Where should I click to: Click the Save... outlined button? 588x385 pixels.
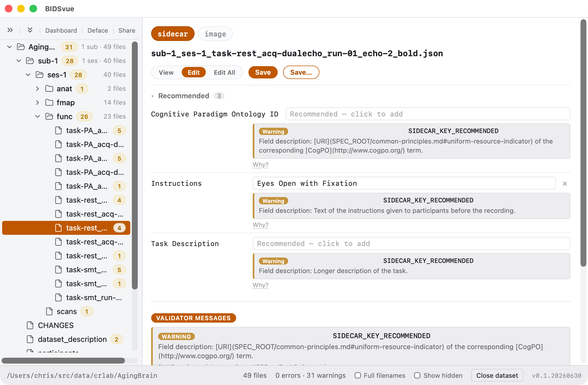click(x=301, y=72)
